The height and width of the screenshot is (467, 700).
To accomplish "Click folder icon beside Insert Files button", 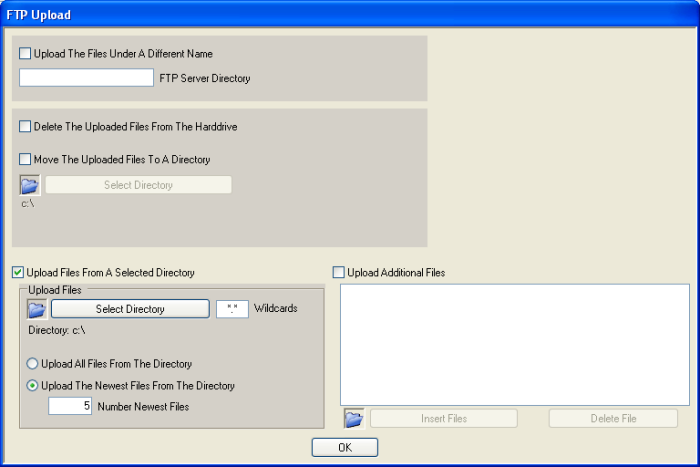I will point(354,419).
